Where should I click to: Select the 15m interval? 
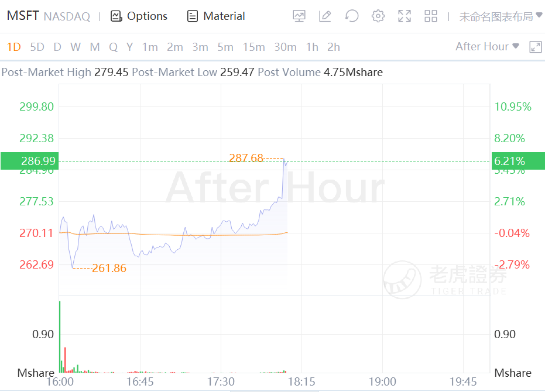pos(254,47)
